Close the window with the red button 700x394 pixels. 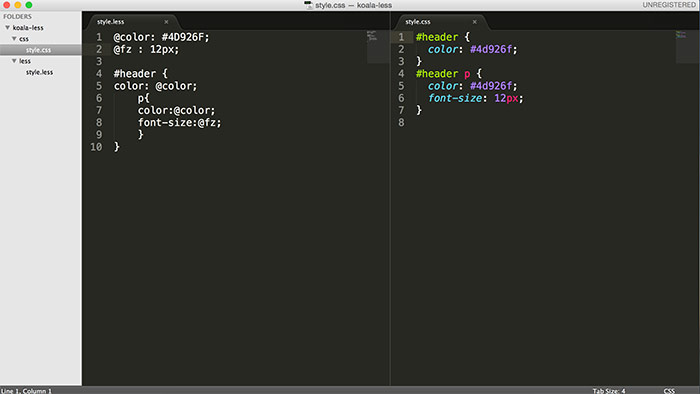[x=6, y=5]
